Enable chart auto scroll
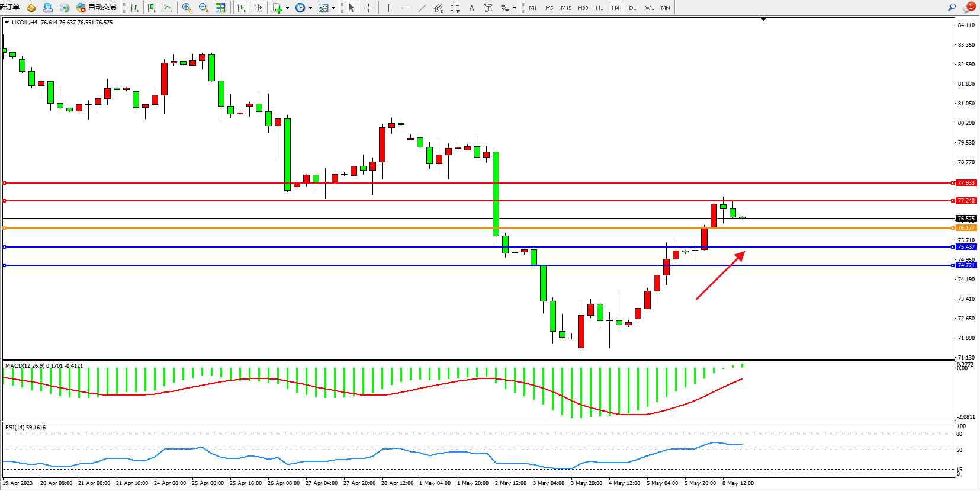The width and height of the screenshot is (980, 491). click(240, 8)
